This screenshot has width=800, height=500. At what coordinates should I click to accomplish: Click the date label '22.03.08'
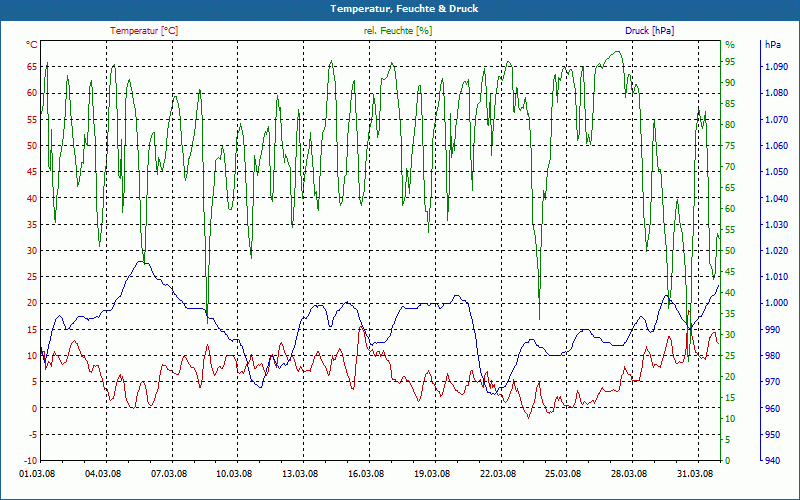click(x=497, y=473)
